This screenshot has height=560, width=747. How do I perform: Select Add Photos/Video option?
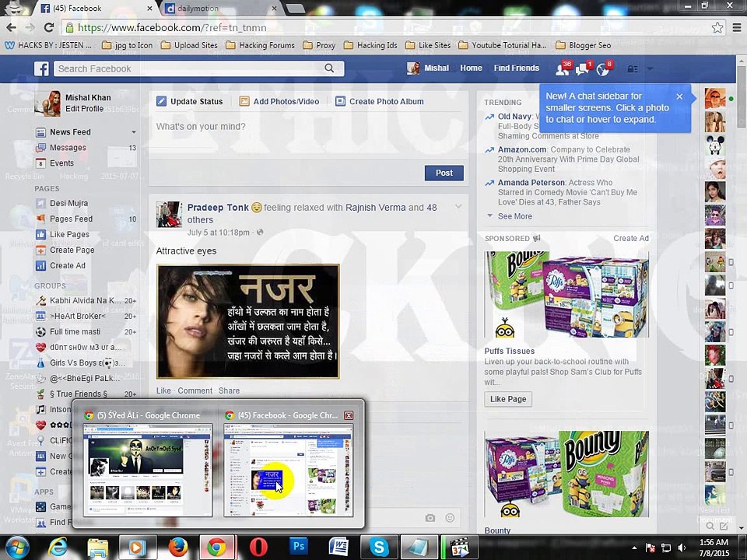click(279, 101)
